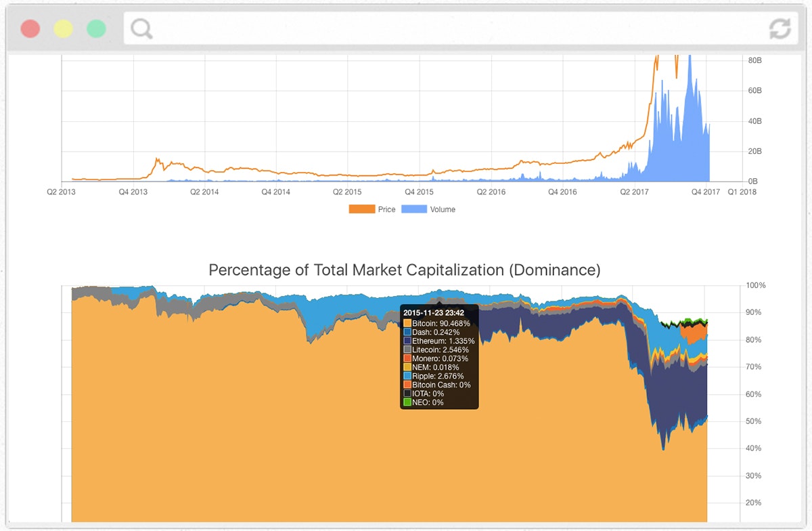Click the Monero color icon in the tooltip

pos(407,358)
